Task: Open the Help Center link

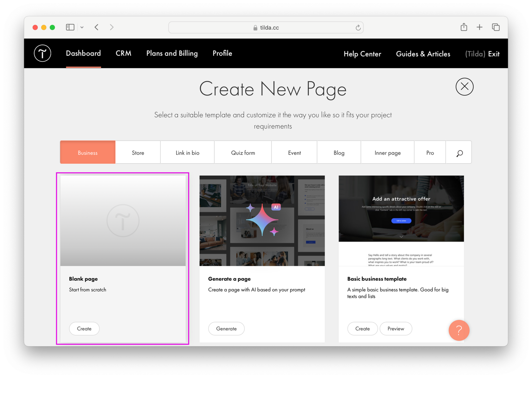Action: 362,54
